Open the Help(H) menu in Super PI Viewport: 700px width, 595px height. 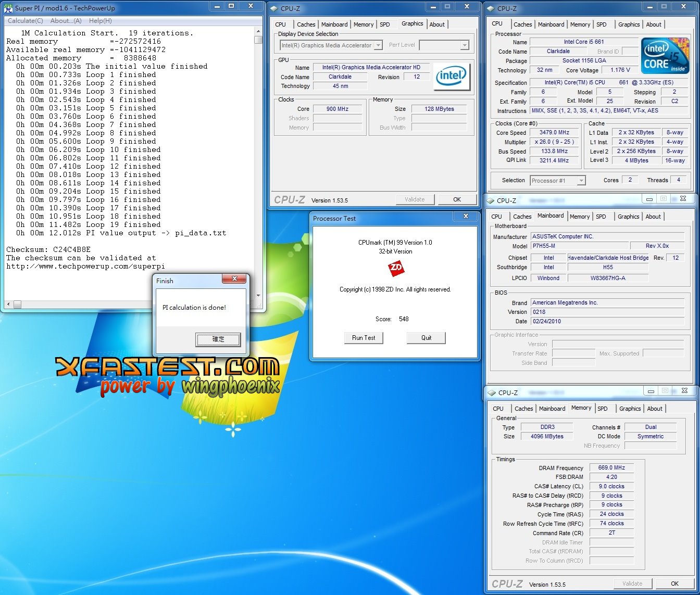pos(101,21)
